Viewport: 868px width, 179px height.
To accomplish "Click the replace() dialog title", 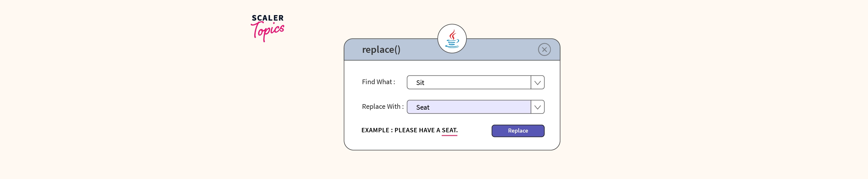I will coord(381,50).
